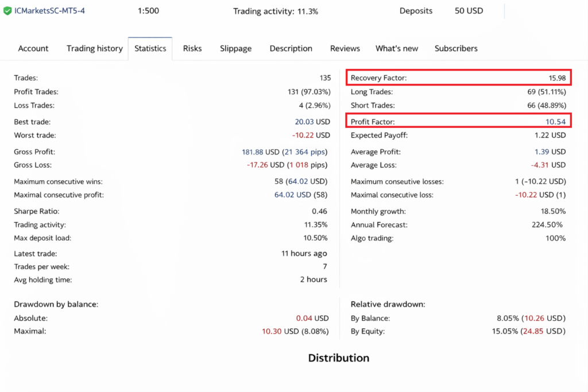588x392 pixels.
Task: Click the Maximal consecutive loss value -10.22 USD (1)
Action: point(540,195)
